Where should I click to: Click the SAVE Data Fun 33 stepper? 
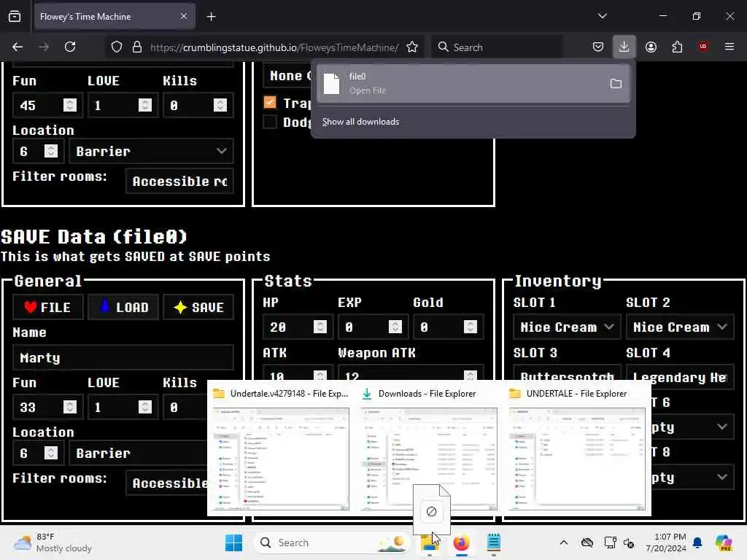(x=70, y=407)
